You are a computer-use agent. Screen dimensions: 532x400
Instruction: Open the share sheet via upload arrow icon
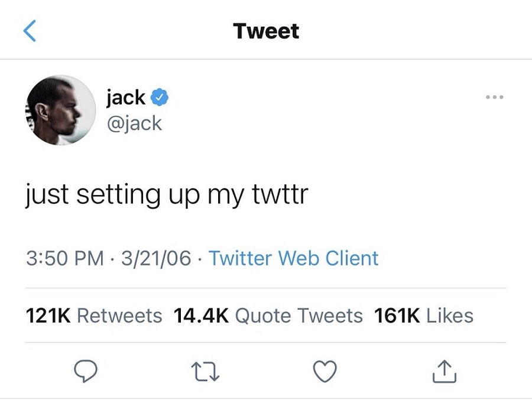[444, 371]
